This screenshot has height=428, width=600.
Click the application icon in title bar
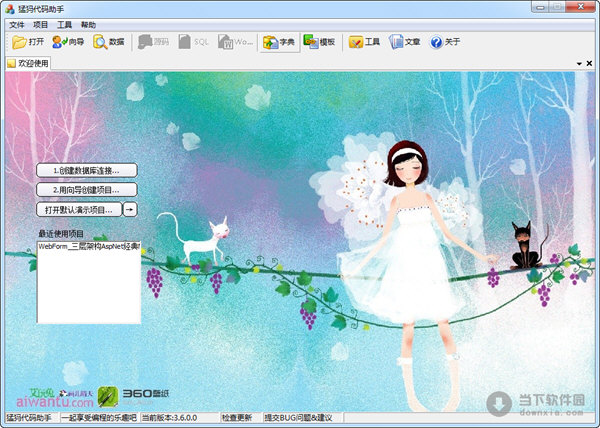point(10,9)
